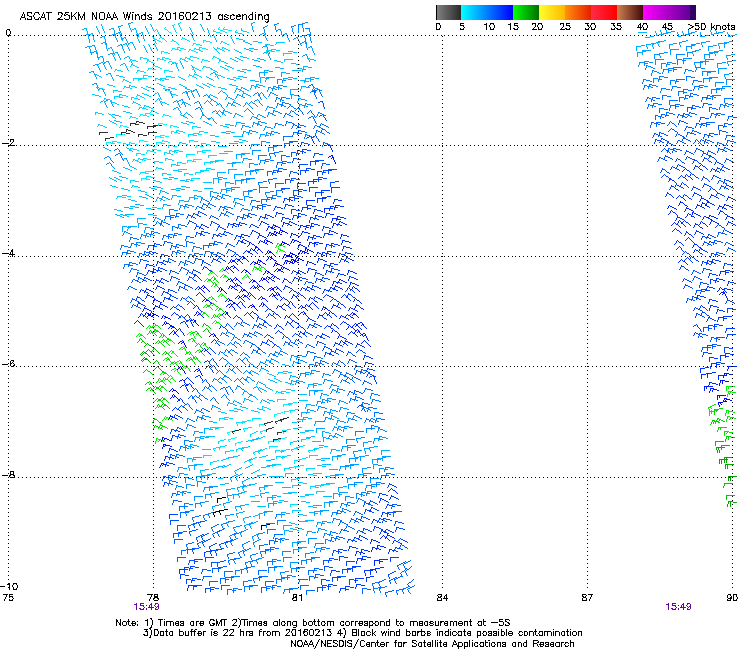740x650 pixels.
Task: Click the purple '15:49' time below longitude 78
Action: pyautogui.click(x=146, y=607)
